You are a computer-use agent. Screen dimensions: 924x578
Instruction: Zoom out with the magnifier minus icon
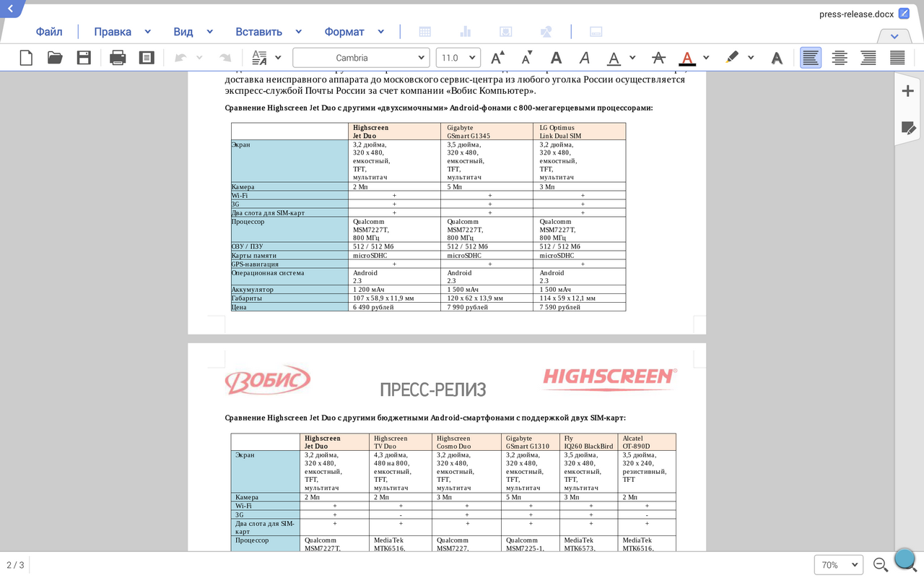pos(880,565)
